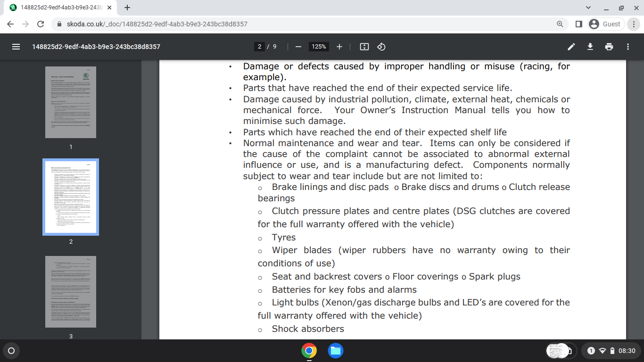Download the PDF file

pos(590,47)
